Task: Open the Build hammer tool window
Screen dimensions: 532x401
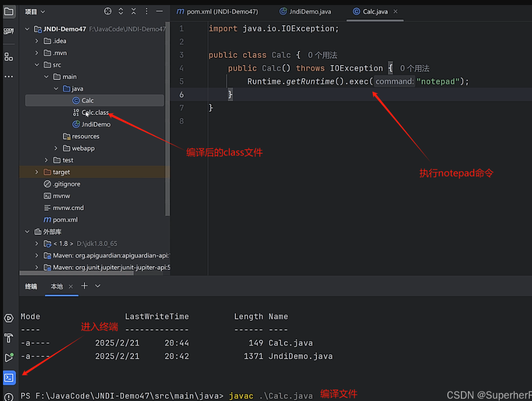Action: pyautogui.click(x=9, y=338)
